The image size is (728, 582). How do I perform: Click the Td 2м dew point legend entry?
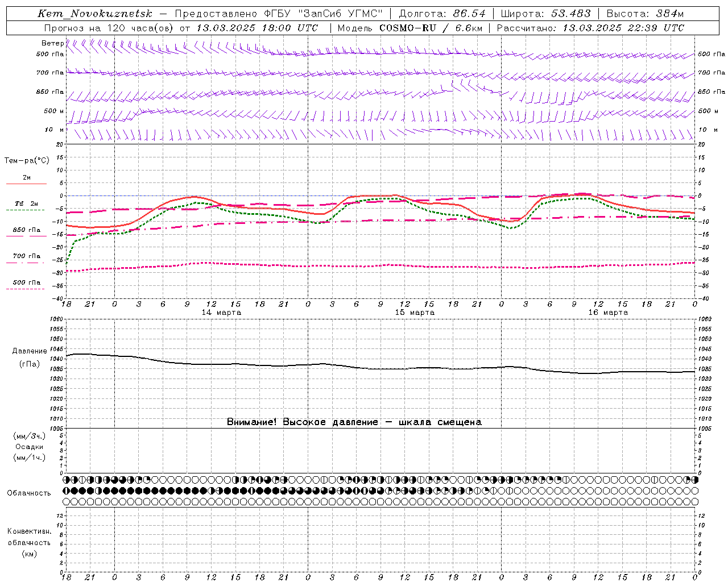point(26,203)
